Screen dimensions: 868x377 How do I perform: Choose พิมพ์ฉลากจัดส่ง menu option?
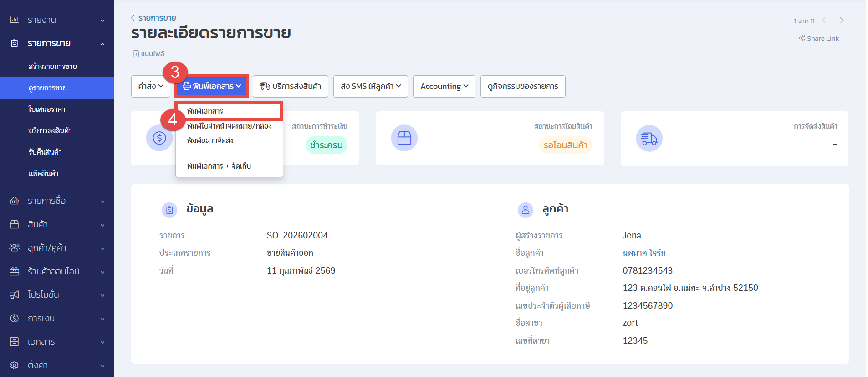[210, 140]
